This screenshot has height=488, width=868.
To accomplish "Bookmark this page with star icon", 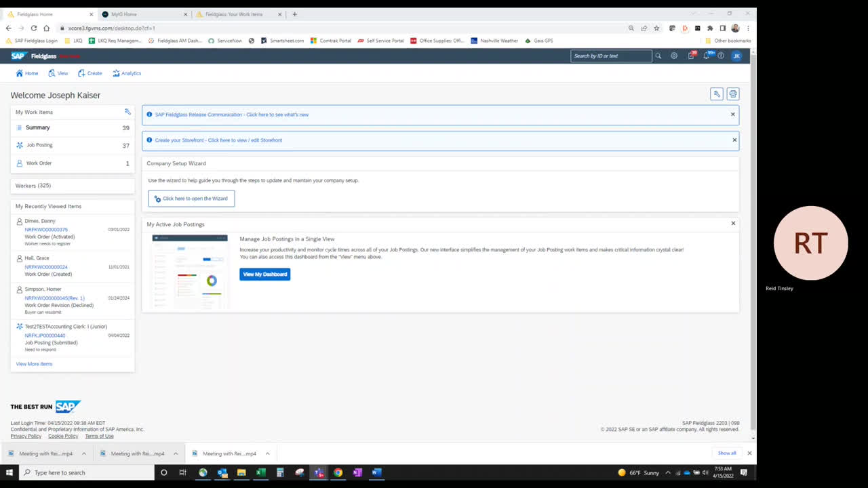I will click(656, 28).
